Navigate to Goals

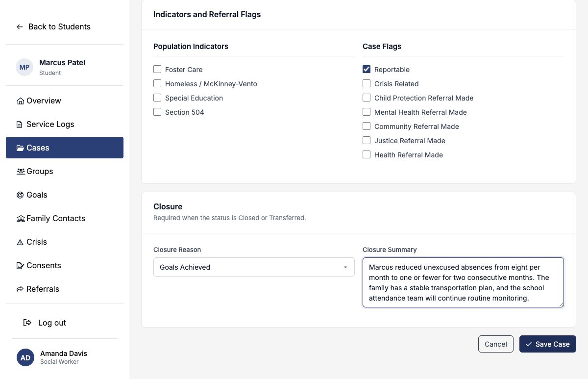(x=65, y=195)
